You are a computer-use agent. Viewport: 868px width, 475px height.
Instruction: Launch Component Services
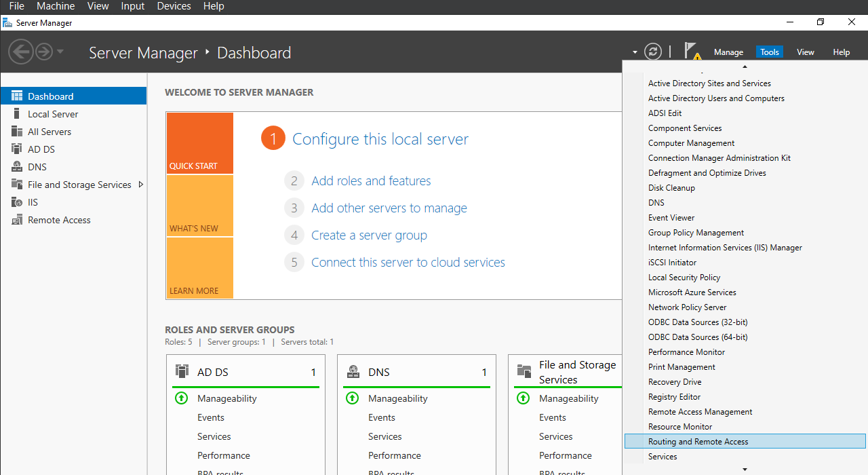[745, 128]
